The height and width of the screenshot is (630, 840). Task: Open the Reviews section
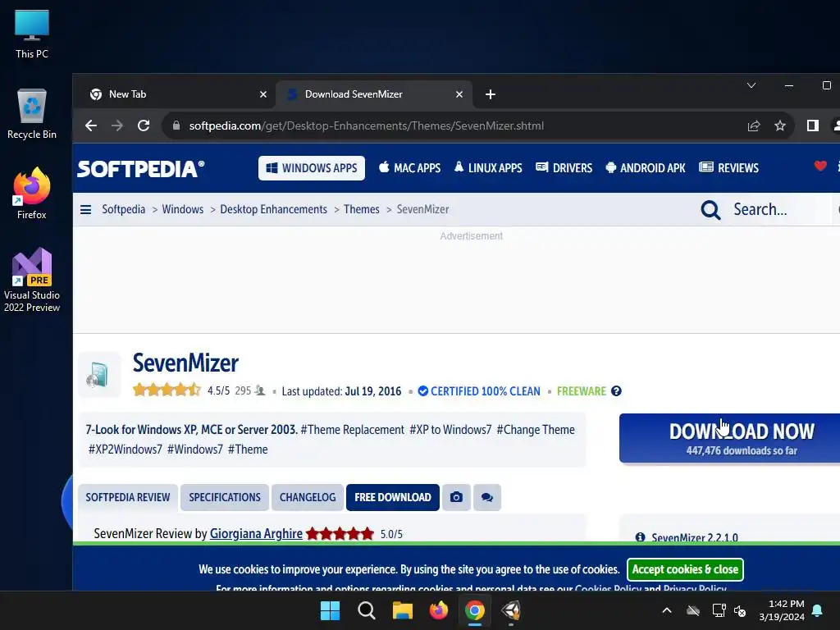click(x=729, y=168)
